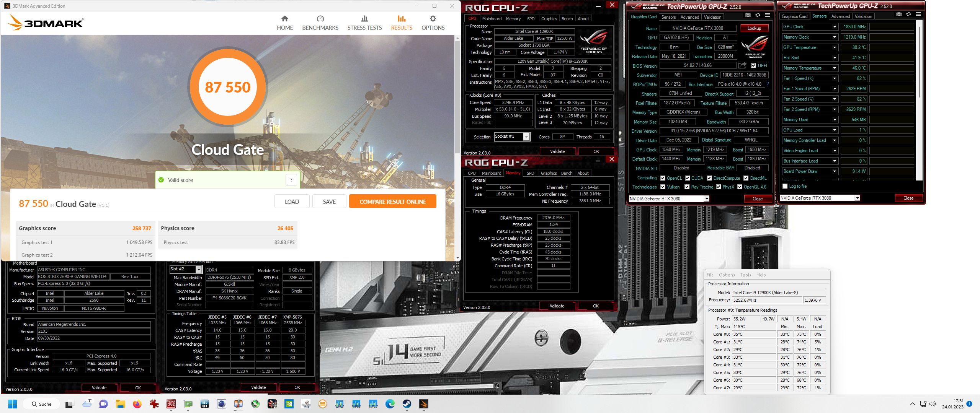Image resolution: width=980 pixels, height=413 pixels.
Task: Open Validation tab in GPU-Z Sensors window
Action: tap(863, 16)
